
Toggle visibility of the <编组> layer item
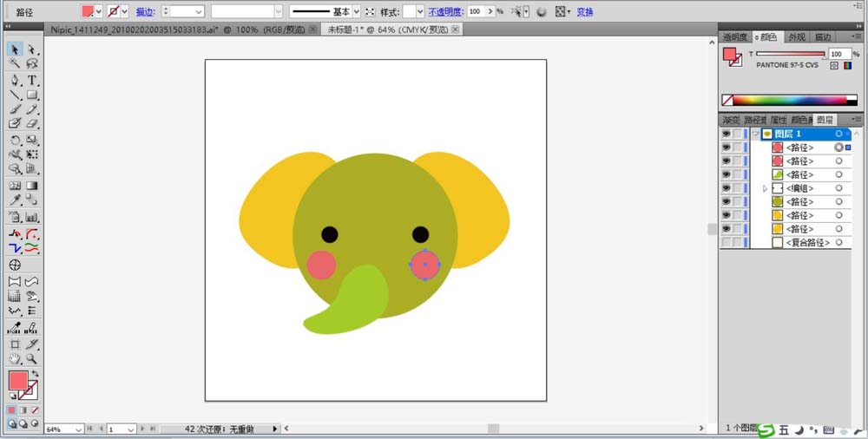pyautogui.click(x=726, y=188)
